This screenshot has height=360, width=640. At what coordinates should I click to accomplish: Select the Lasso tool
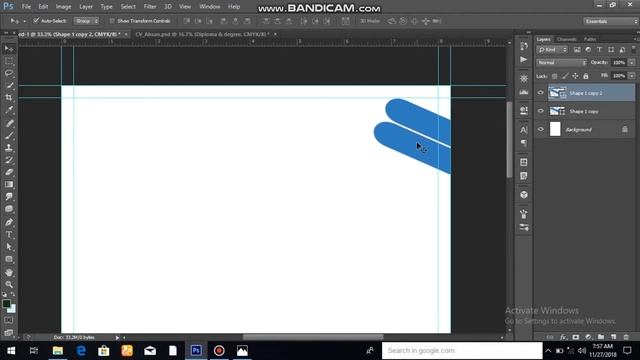pos(9,73)
